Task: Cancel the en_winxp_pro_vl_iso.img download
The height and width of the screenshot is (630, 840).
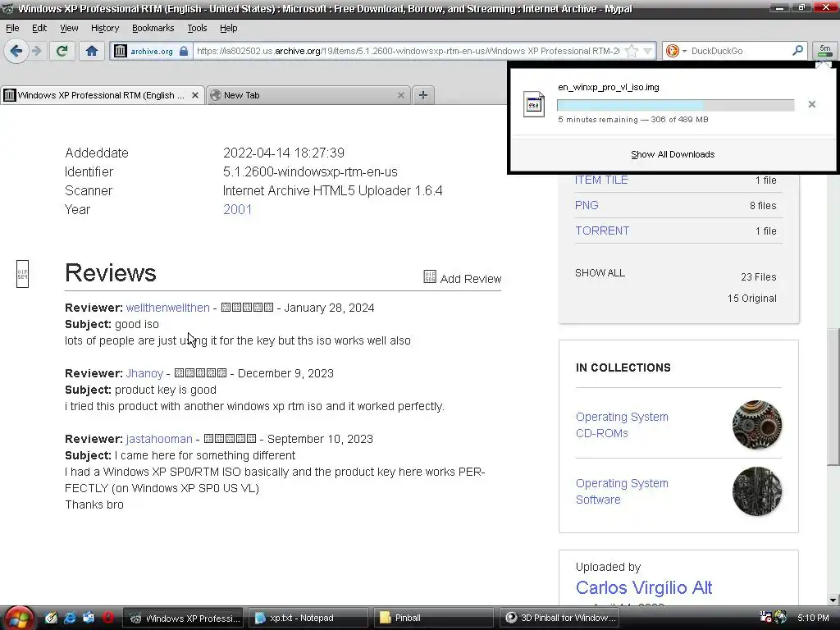Action: 811,104
